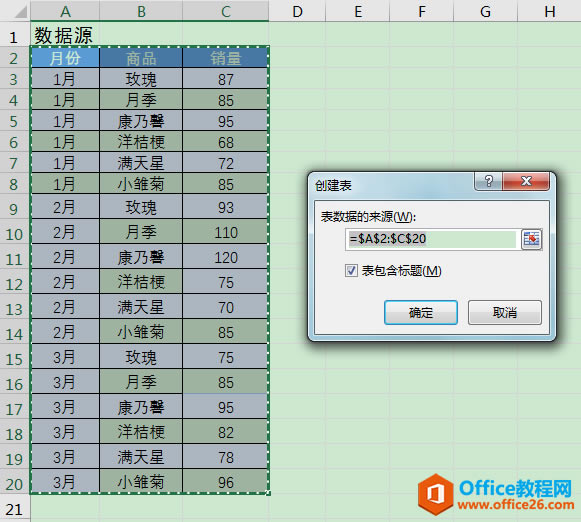
Task: Open help via the question mark button
Action: 488,181
